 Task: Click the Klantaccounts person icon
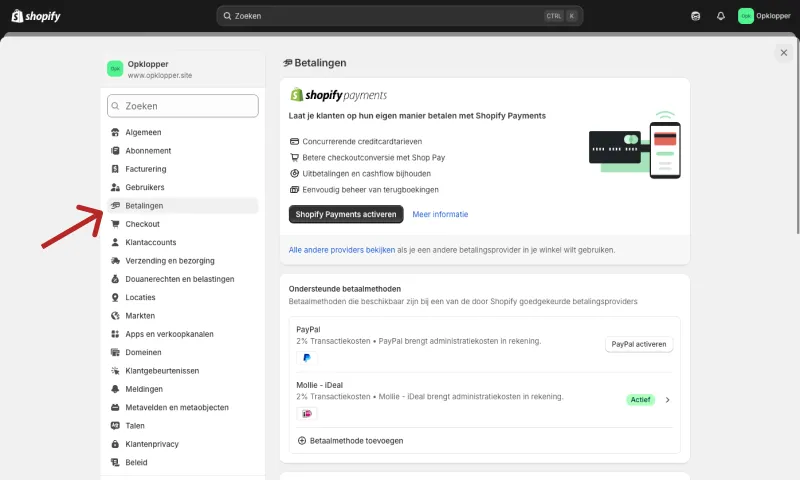pyautogui.click(x=115, y=242)
